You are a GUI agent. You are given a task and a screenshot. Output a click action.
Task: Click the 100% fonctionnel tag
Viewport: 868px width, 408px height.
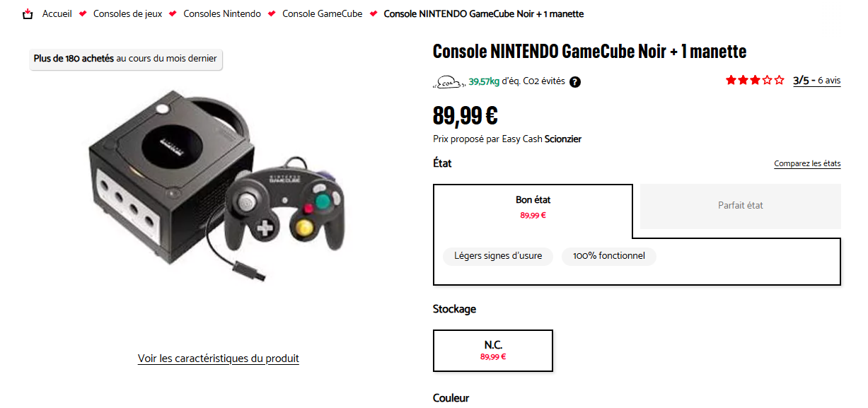click(608, 256)
